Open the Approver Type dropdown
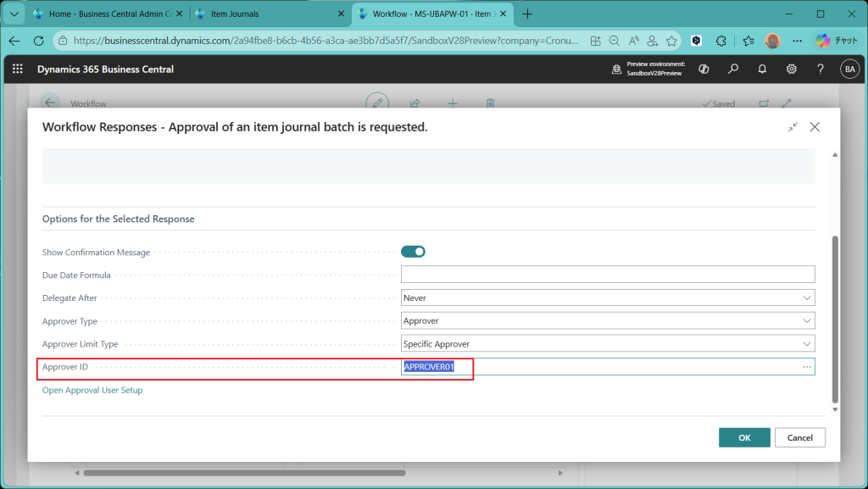The height and width of the screenshot is (489, 868). (x=805, y=321)
